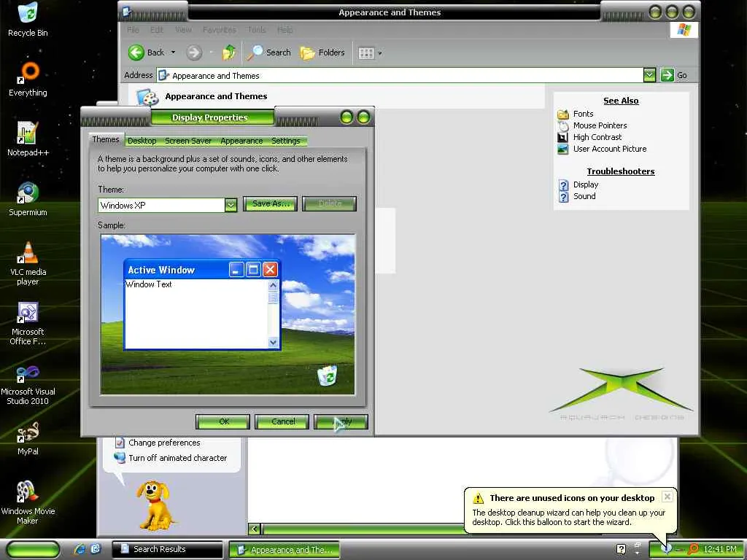Open the Tools menu
Viewport: 747px width, 560px height.
point(257,30)
